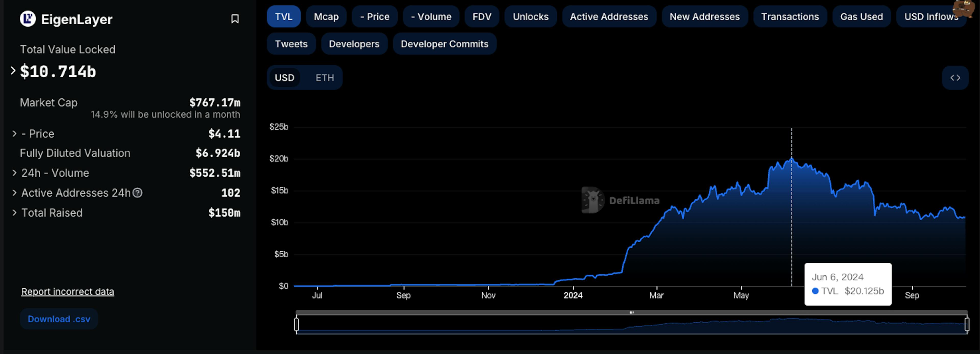Screen dimensions: 980x354
Task: Show Developer Commits on the chart
Action: (444, 44)
